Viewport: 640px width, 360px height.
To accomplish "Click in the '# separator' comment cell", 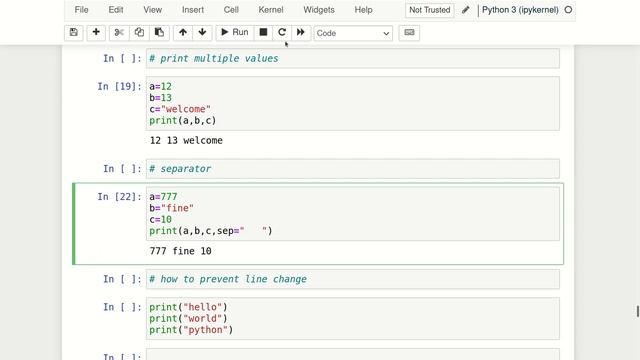I will pyautogui.click(x=353, y=169).
